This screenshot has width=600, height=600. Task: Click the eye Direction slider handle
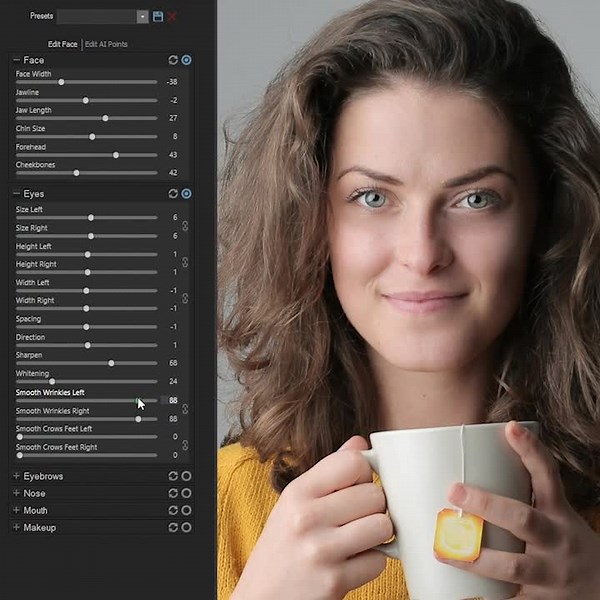(x=88, y=345)
